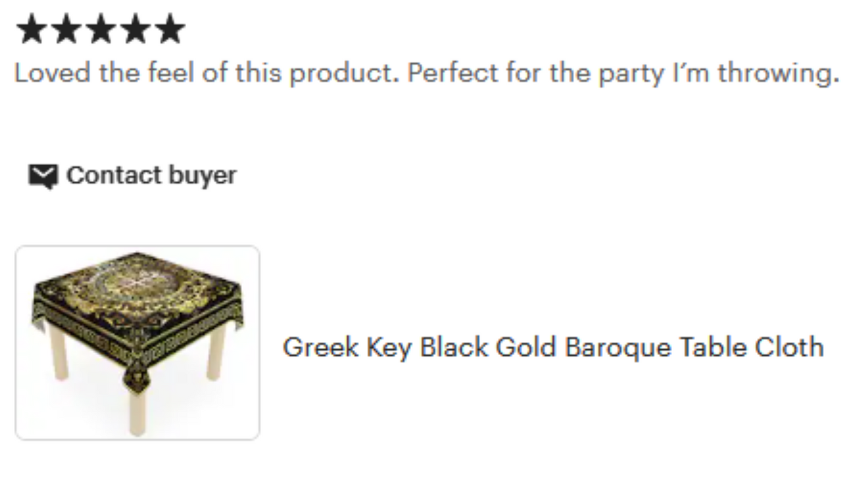Select the third star in rating
Viewport: 868px width, 503px height.
tap(101, 29)
